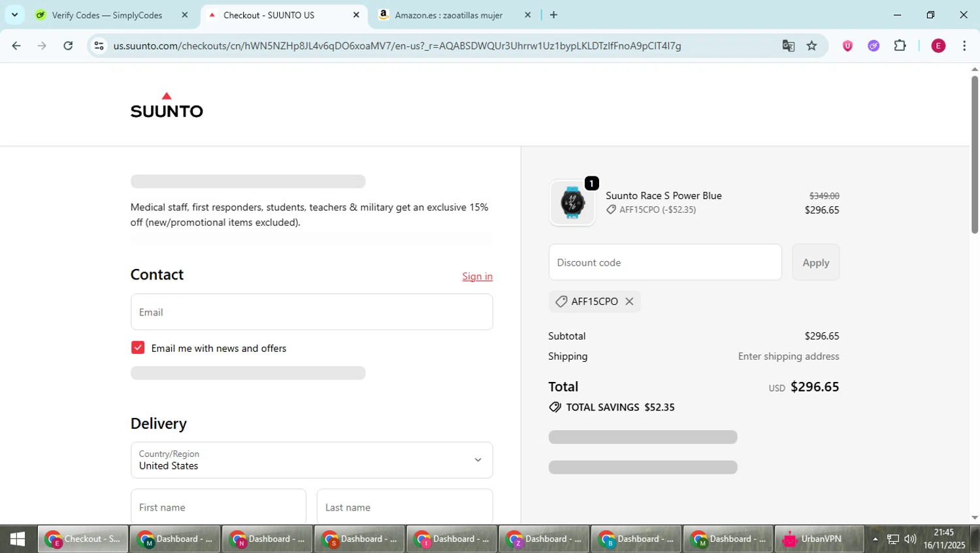980x553 pixels.
Task: Reload the checkout page
Action: click(x=68, y=46)
